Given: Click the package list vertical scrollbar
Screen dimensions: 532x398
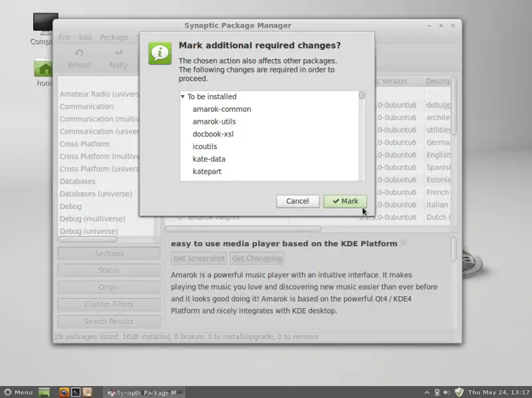Looking at the screenshot, I should 454,106.
